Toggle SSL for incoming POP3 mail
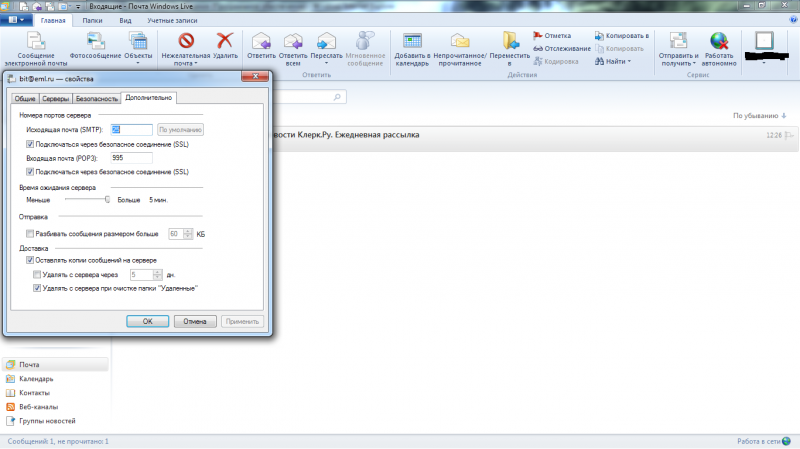Image resolution: width=800 pixels, height=449 pixels. coord(30,172)
